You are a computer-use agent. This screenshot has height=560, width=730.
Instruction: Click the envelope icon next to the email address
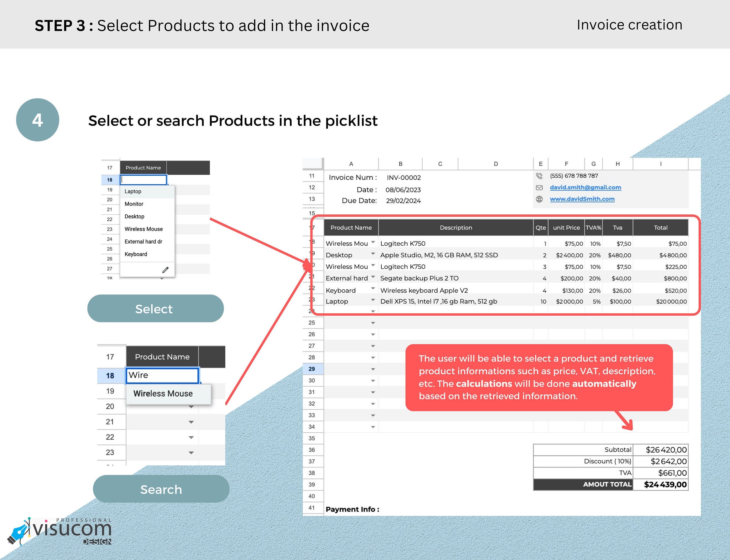[539, 187]
